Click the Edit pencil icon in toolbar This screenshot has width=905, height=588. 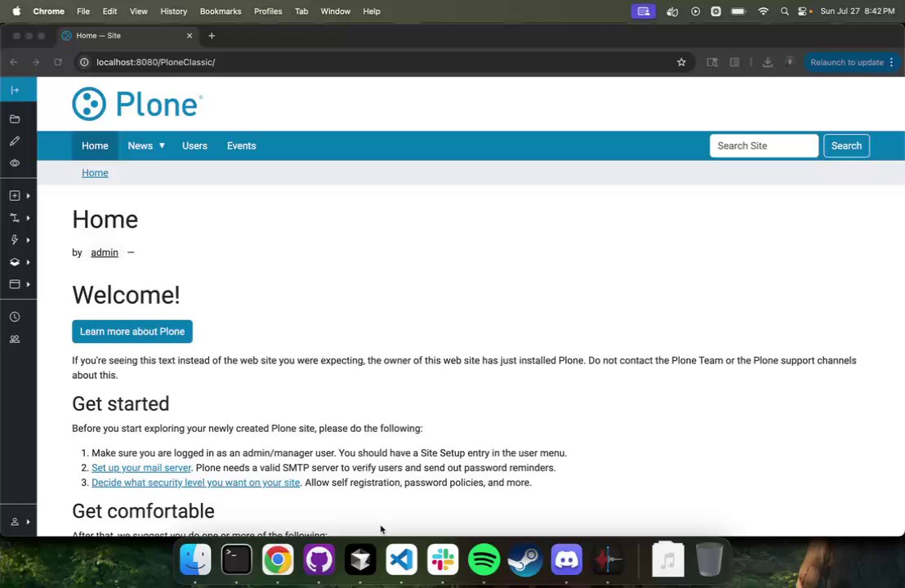click(15, 140)
